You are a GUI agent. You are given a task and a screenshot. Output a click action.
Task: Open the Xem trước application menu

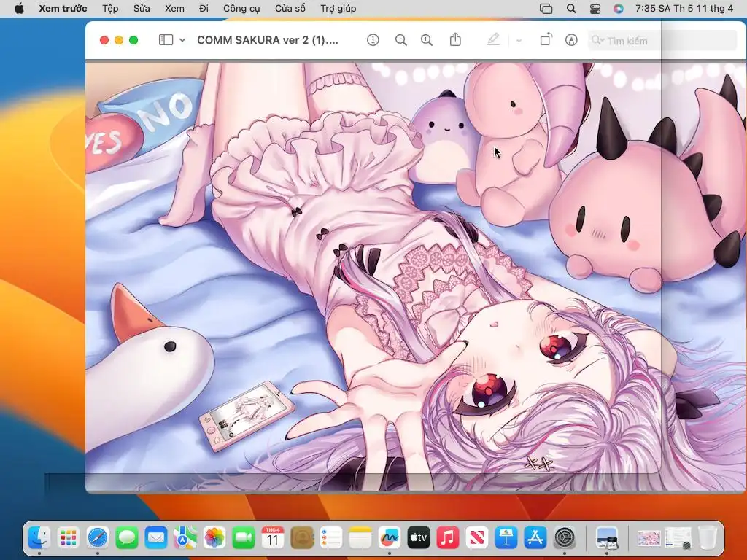tap(63, 9)
